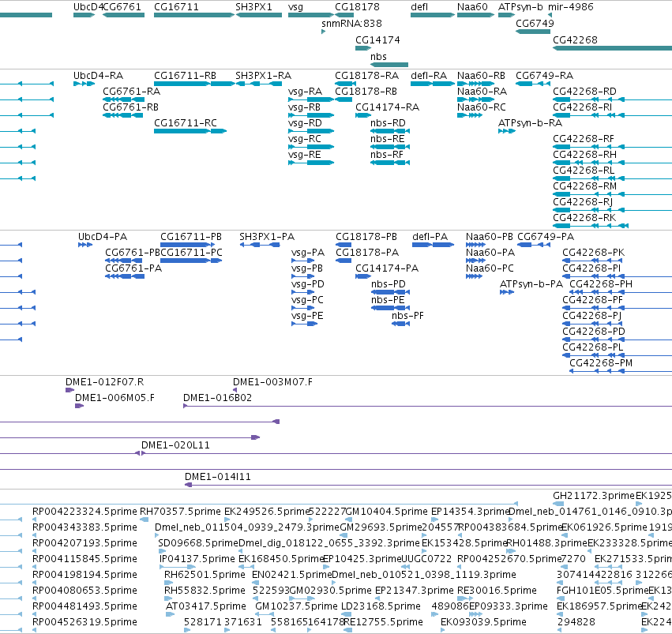The height and width of the screenshot is (634, 672).
Task: Click the vsg-RE transcript label
Action: click(x=304, y=155)
